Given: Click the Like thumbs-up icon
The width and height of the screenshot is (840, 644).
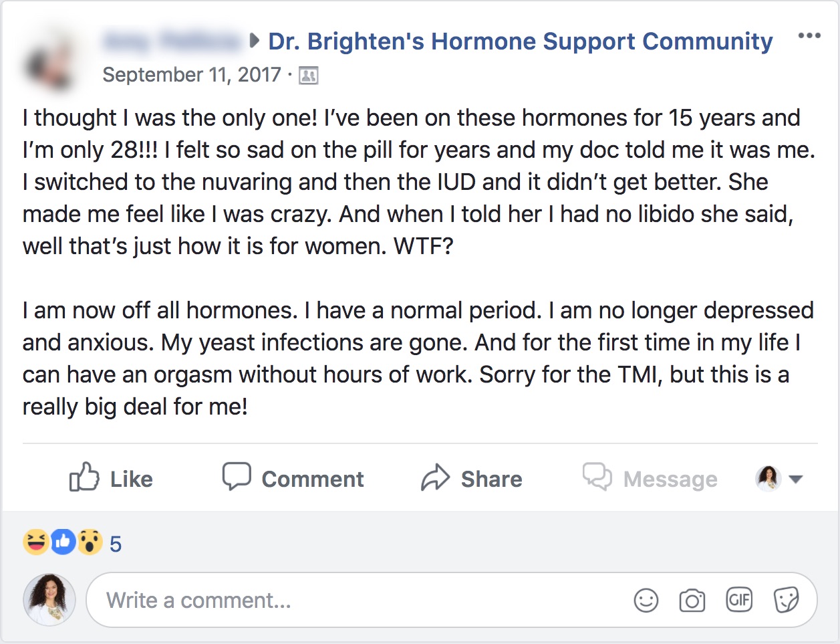Looking at the screenshot, I should click(x=84, y=477).
